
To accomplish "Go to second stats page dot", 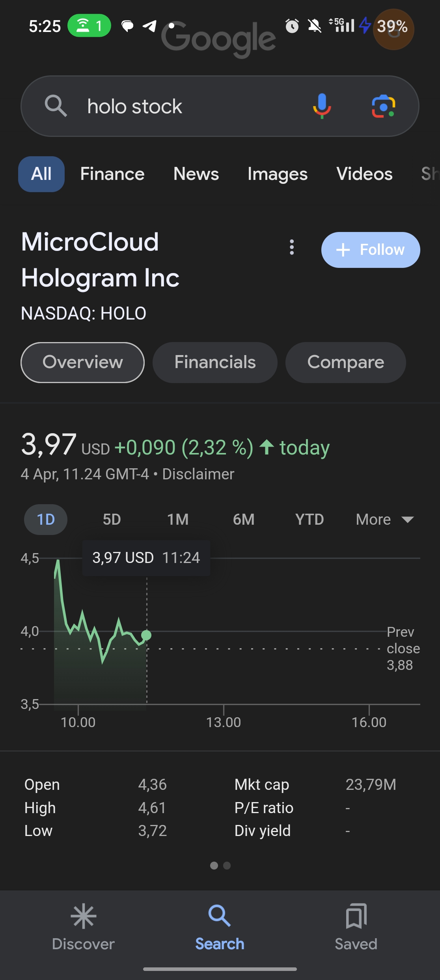I will (227, 866).
